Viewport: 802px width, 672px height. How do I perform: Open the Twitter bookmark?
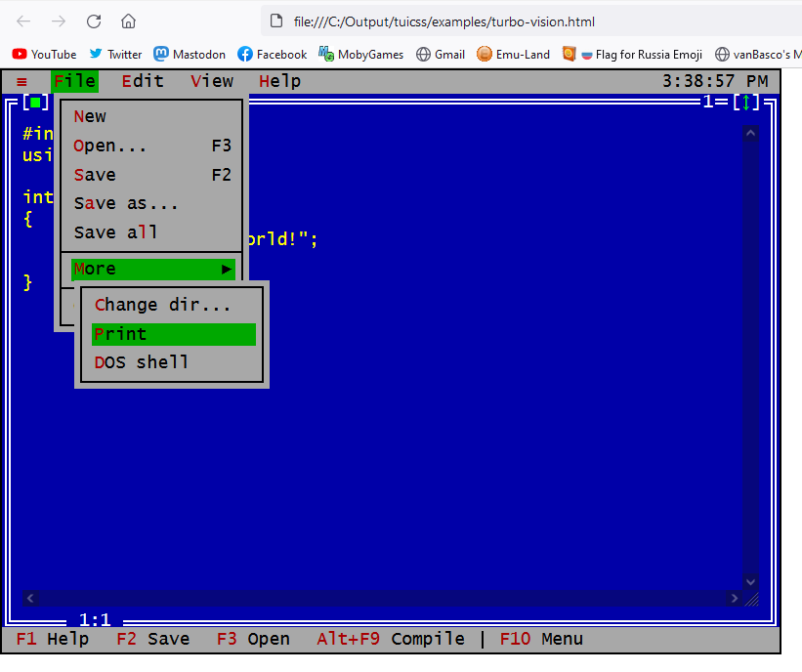(x=115, y=55)
